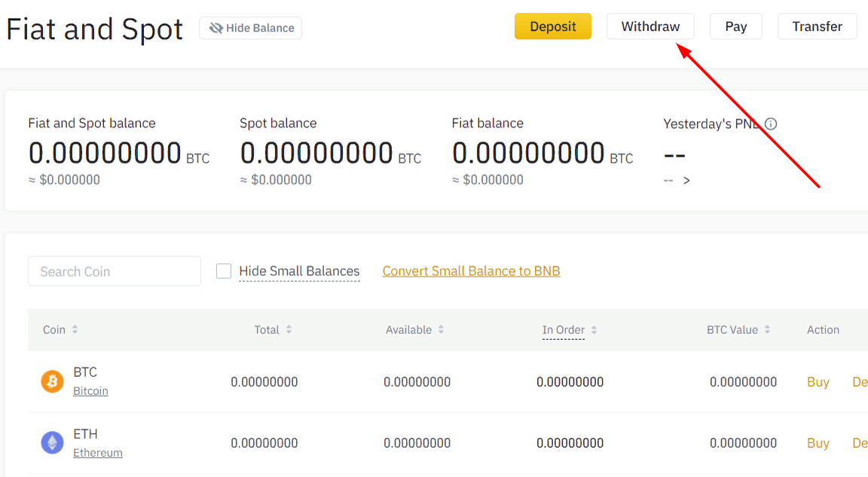Viewport: 868px width, 477px height.
Task: Sort the Available column ascending
Action: coord(442,329)
